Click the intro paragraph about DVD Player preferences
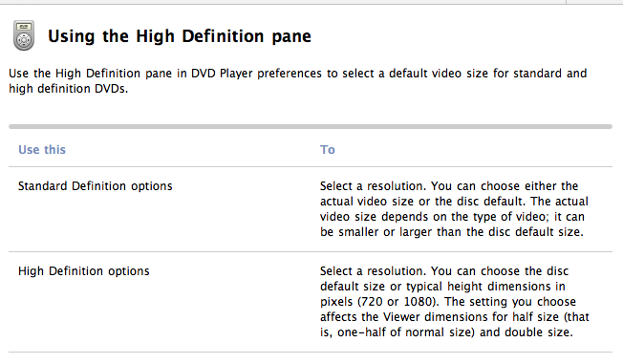Viewport: 623px width, 364px height. tap(297, 80)
